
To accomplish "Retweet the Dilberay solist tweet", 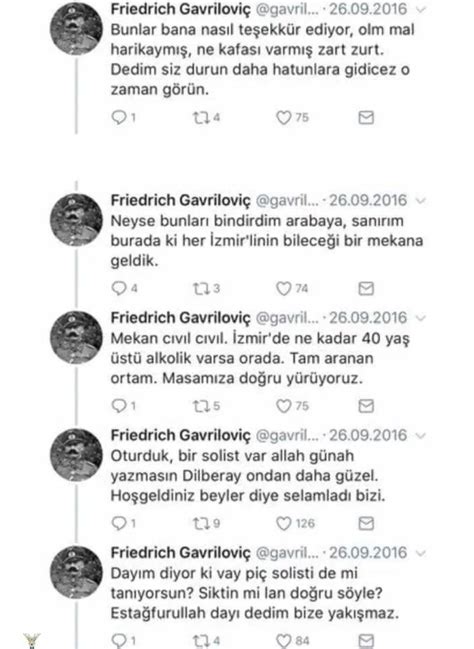I will (201, 524).
